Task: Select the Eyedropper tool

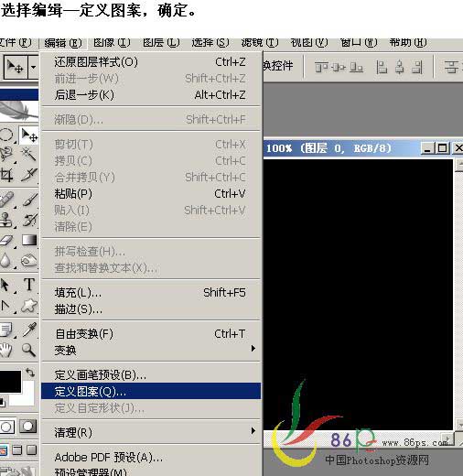Action: 29,330
